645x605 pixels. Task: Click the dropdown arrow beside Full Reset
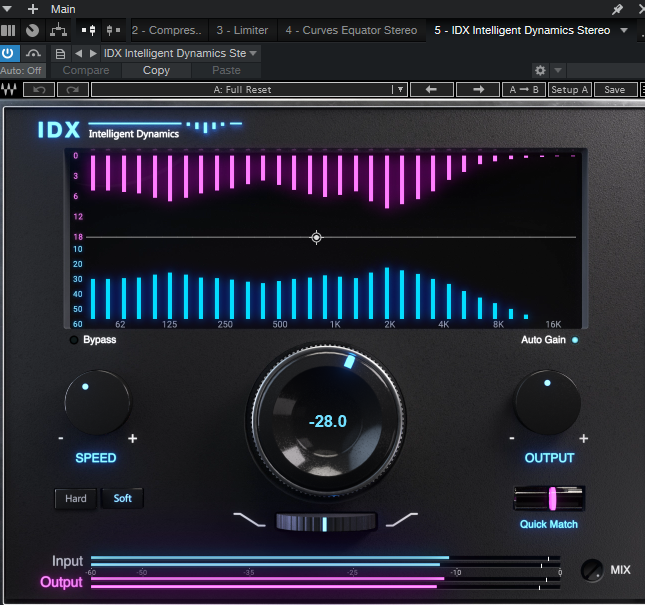tap(400, 90)
